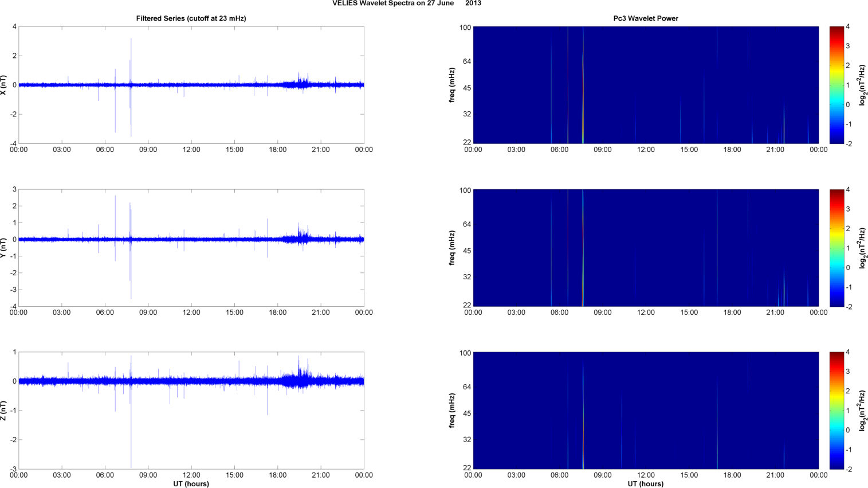The height and width of the screenshot is (488, 868).
Task: Click 'log2(nT²/Hz)' label of the top colorbar
Action: tap(862, 85)
